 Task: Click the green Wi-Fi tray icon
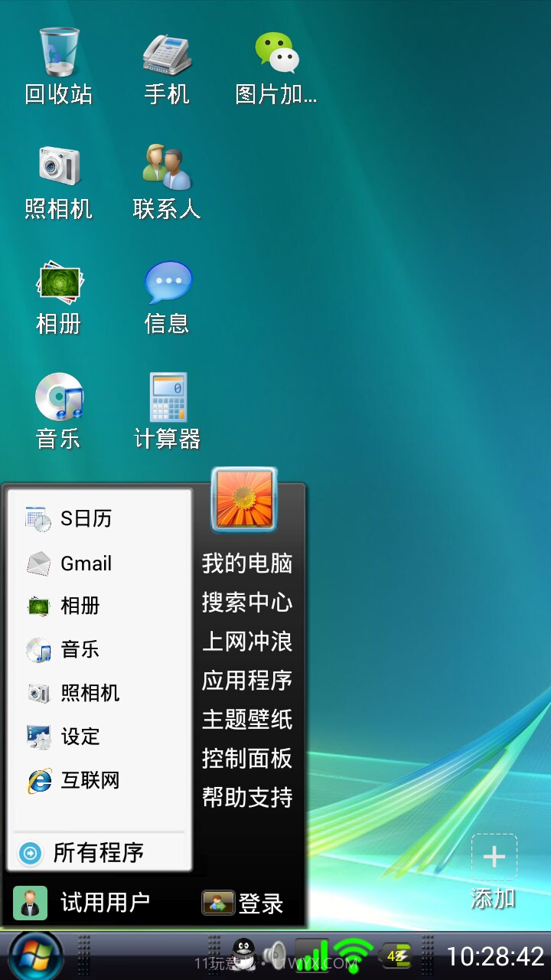(353, 955)
